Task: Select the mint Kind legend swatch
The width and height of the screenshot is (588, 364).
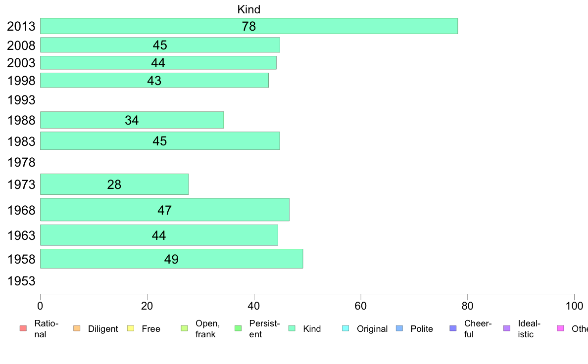Action: click(292, 328)
